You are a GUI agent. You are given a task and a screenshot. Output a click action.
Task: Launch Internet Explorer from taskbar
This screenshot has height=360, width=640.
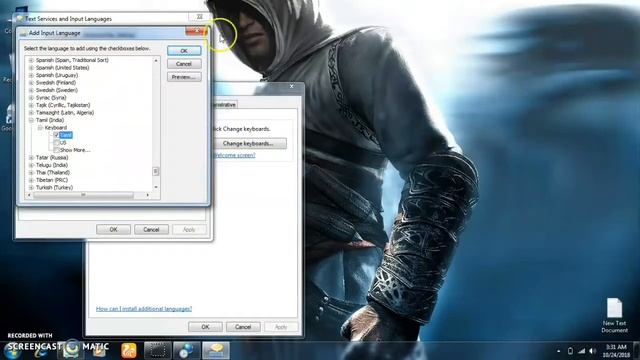(x=40, y=350)
